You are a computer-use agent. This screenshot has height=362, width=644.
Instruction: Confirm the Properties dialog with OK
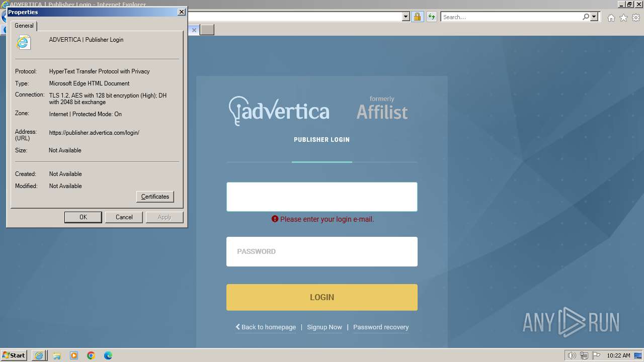(83, 217)
